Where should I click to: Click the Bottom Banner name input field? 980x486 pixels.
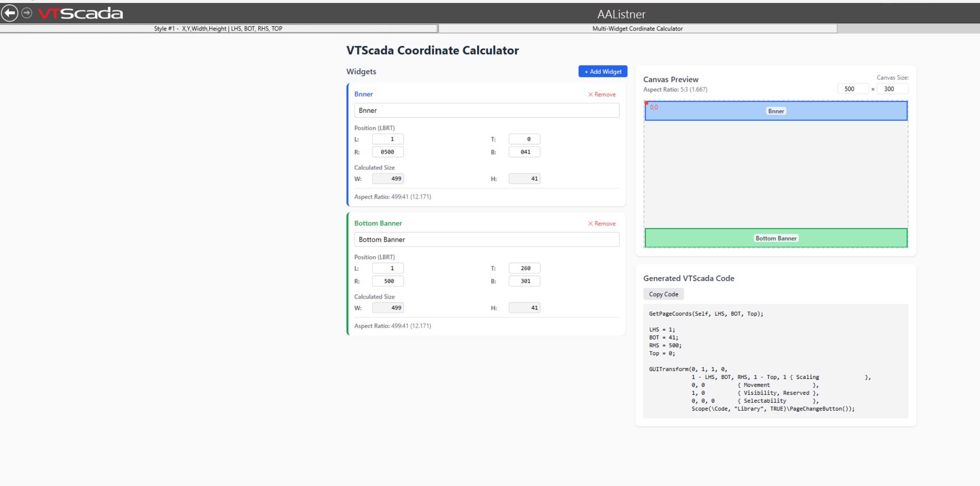click(486, 240)
